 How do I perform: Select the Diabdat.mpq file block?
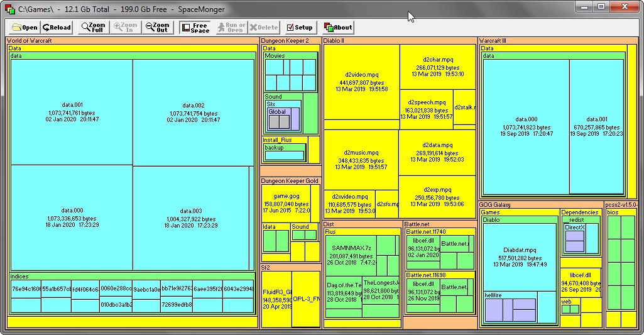pos(520,257)
